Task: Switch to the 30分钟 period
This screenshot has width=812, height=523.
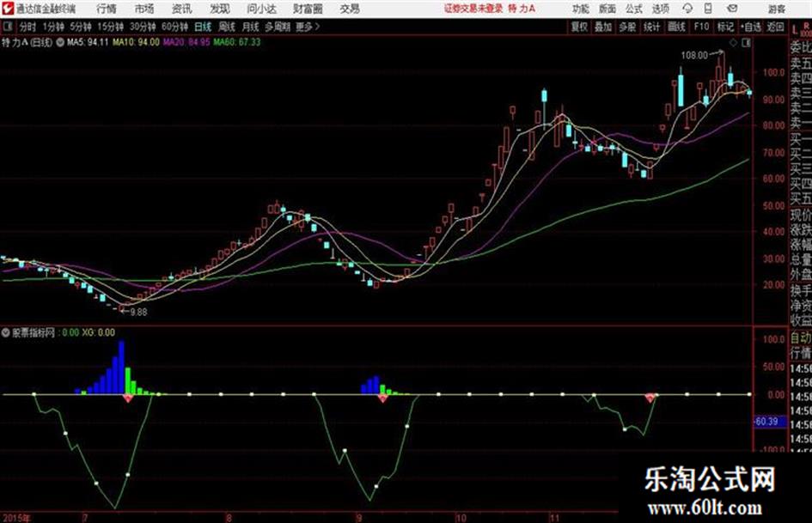Action: coord(143,27)
